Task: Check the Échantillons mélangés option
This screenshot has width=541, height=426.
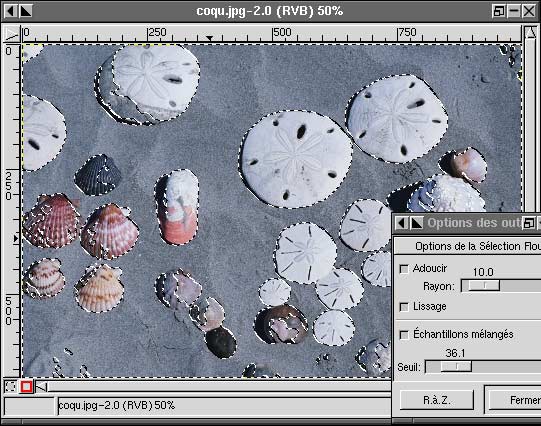Action: pyautogui.click(x=404, y=335)
